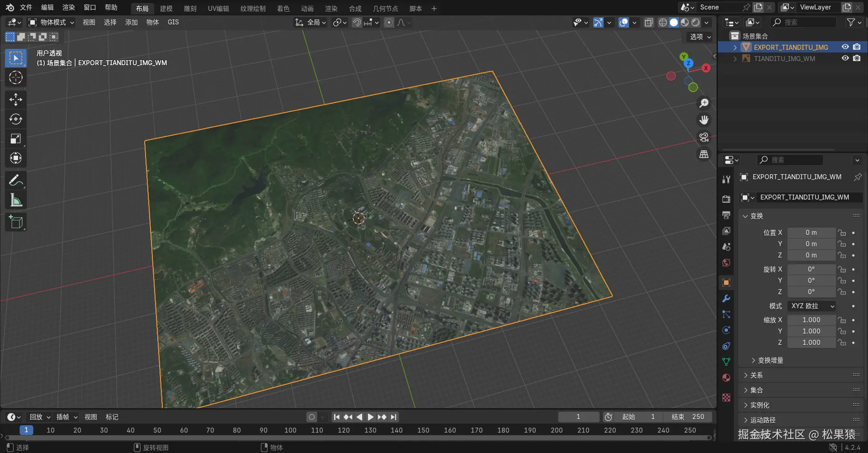Open the 物体模式 mode dropdown
This screenshot has height=453, width=868.
52,22
